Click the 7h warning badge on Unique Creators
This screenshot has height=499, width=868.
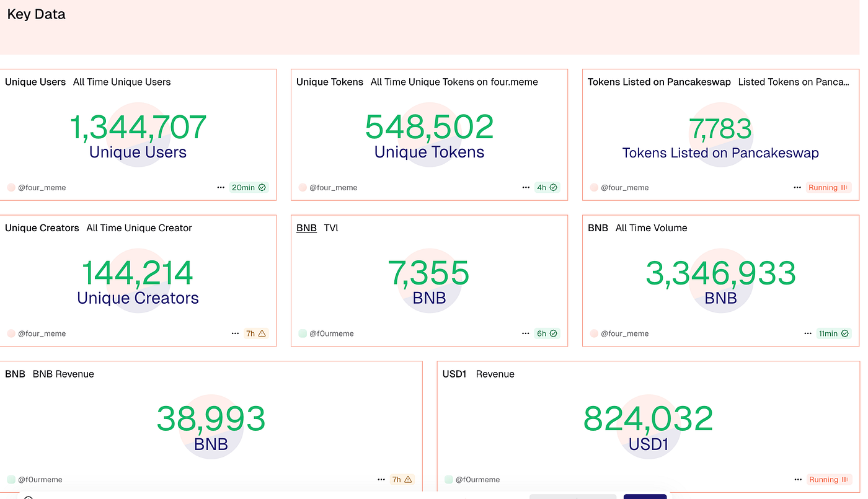[x=256, y=333]
